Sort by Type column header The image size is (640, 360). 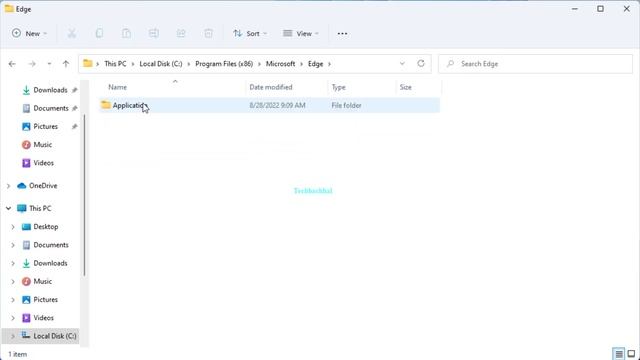[x=338, y=87]
